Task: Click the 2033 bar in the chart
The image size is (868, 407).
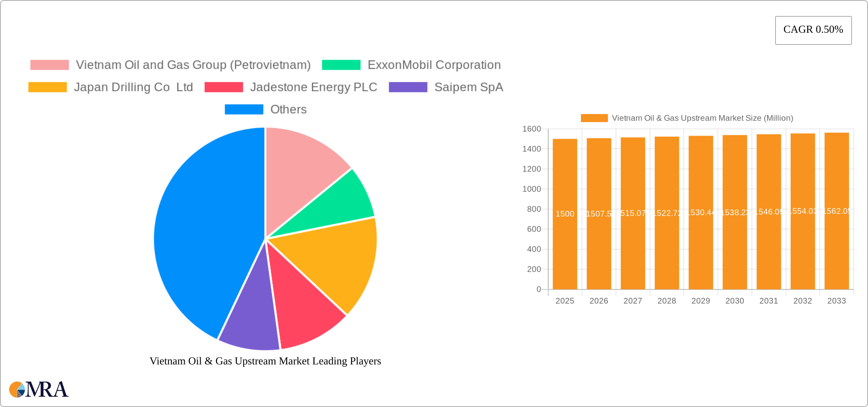Action: point(837,211)
